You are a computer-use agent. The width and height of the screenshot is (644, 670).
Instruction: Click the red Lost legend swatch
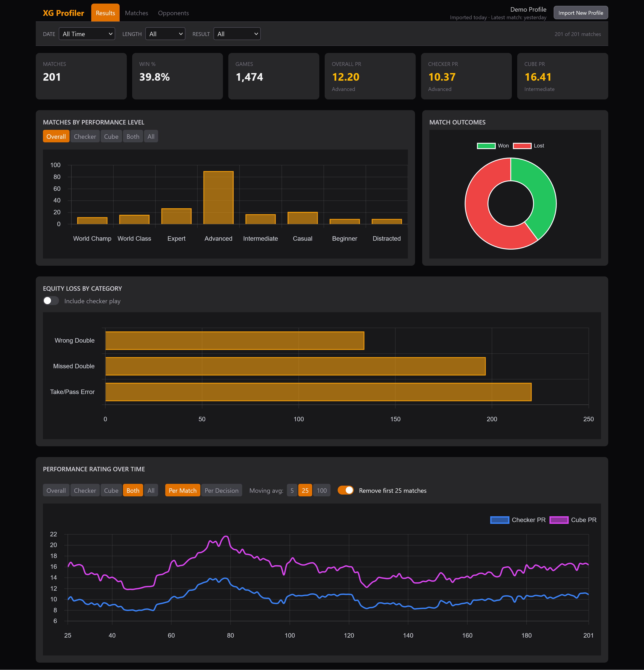[x=522, y=146]
